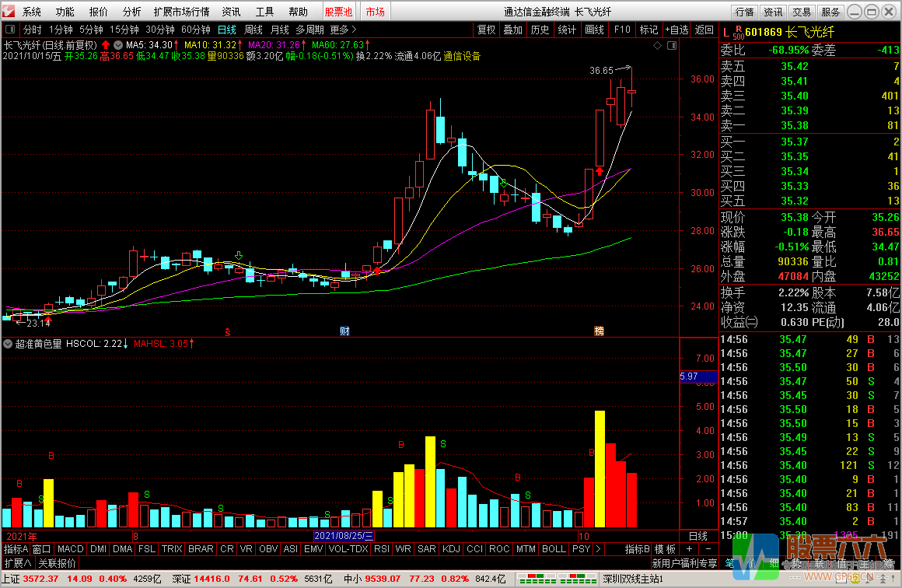Open the 复权 options
The width and height of the screenshot is (902, 588).
point(486,30)
